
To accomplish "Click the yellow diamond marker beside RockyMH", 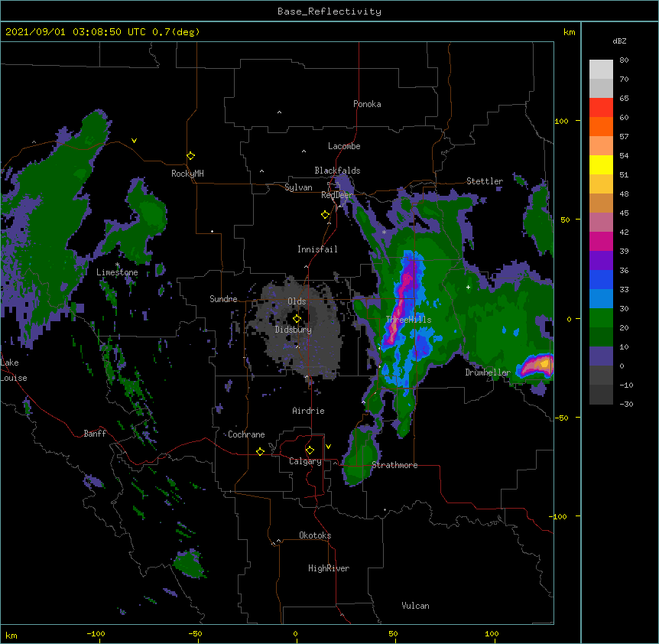I will [x=190, y=156].
